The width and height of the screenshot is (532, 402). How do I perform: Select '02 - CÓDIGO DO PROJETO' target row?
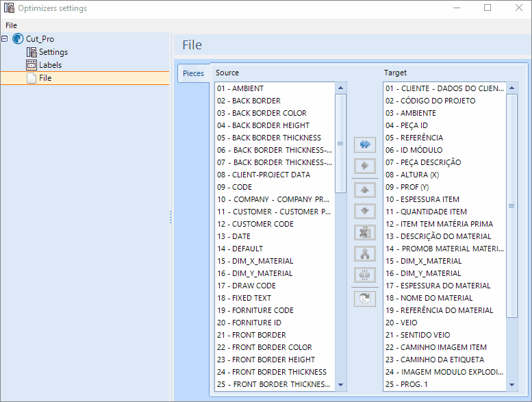click(x=445, y=101)
